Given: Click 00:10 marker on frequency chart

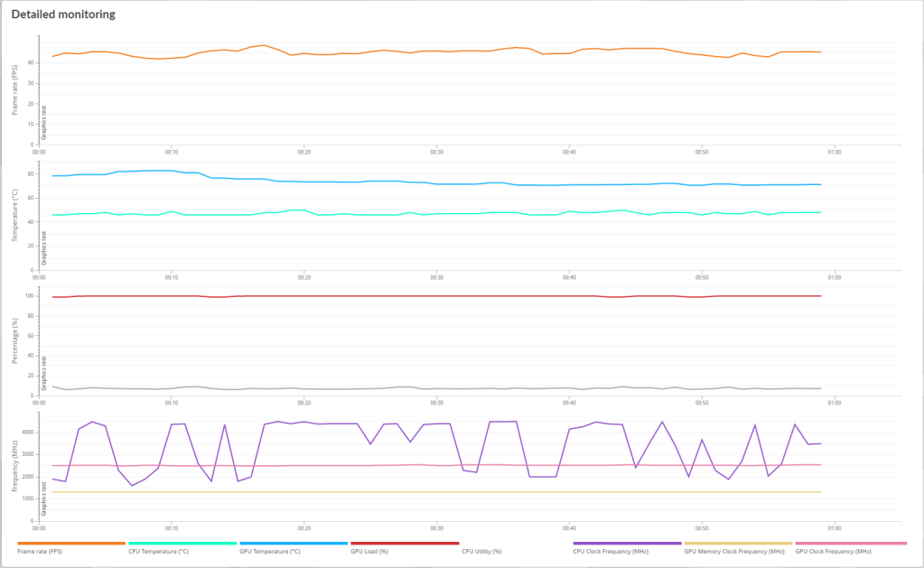Looking at the screenshot, I should pos(171,528).
